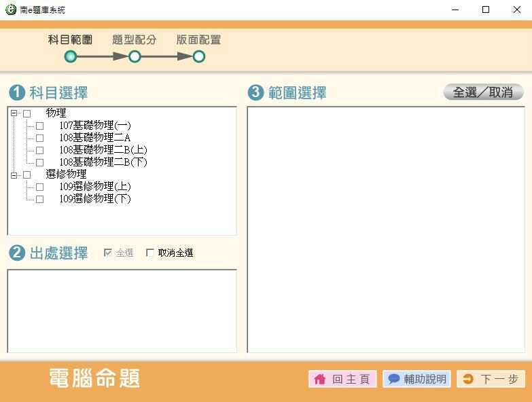Select the 108基礎物理二B(下) tree row
This screenshot has width=532, height=402.
click(x=103, y=162)
